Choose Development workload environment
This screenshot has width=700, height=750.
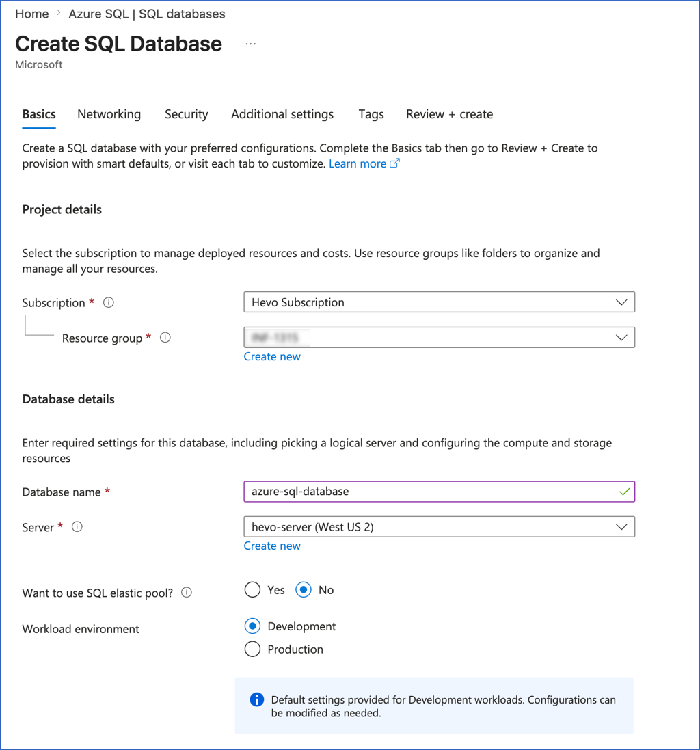[252, 626]
